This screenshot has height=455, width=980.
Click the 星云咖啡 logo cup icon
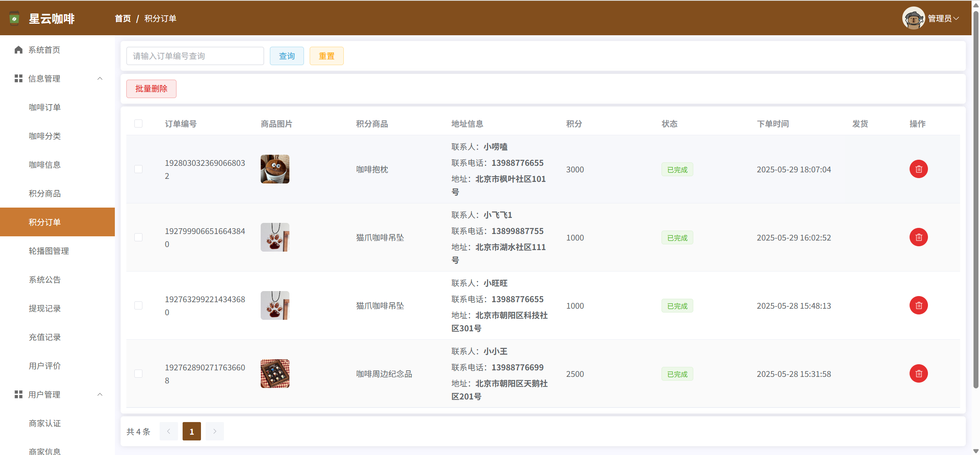(14, 18)
